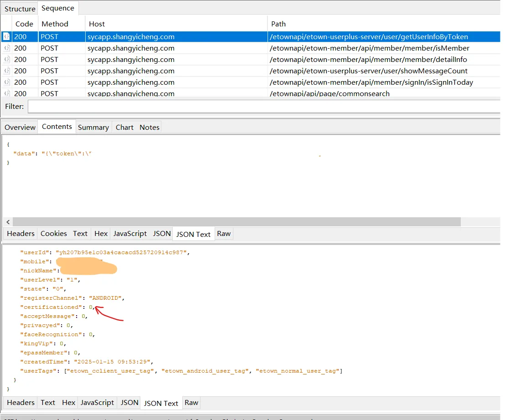Click the "createdTime" value 2025-01-15 09:53:29
The height and width of the screenshot is (420, 510).
112,362
